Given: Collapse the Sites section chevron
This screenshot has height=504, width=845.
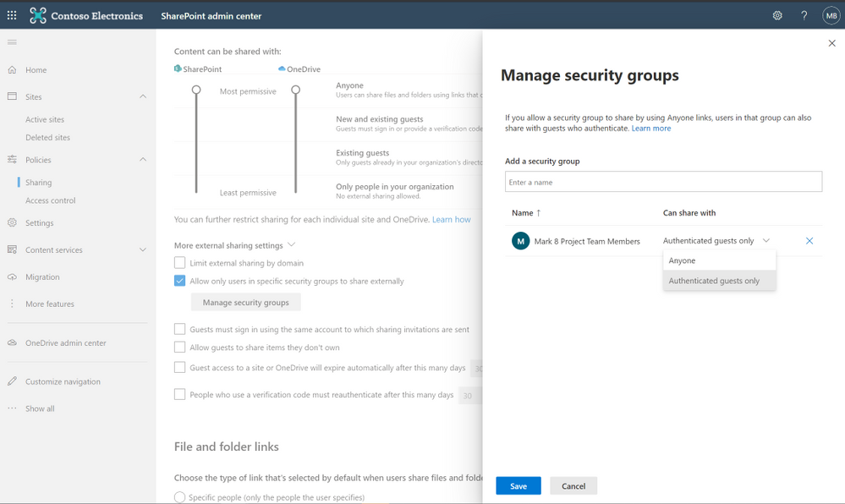Looking at the screenshot, I should pos(143,96).
